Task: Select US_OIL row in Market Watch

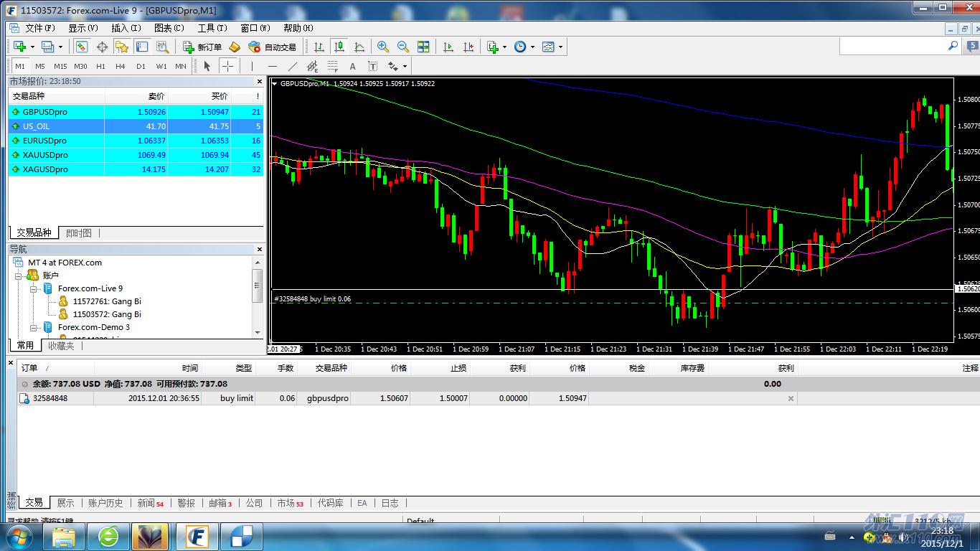Action: [136, 126]
